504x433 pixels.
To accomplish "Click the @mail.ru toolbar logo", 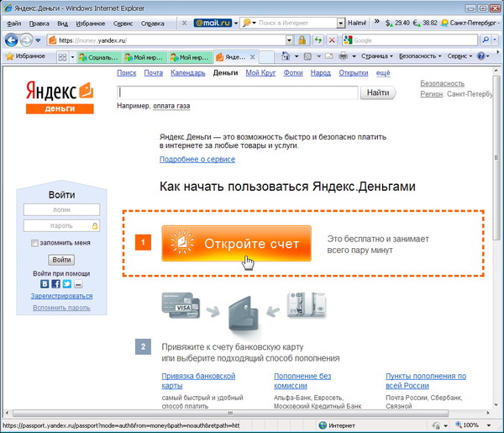I will [213, 23].
